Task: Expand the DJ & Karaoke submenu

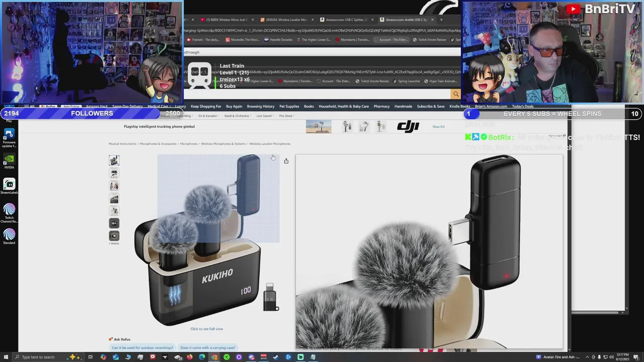Action: tap(208, 116)
